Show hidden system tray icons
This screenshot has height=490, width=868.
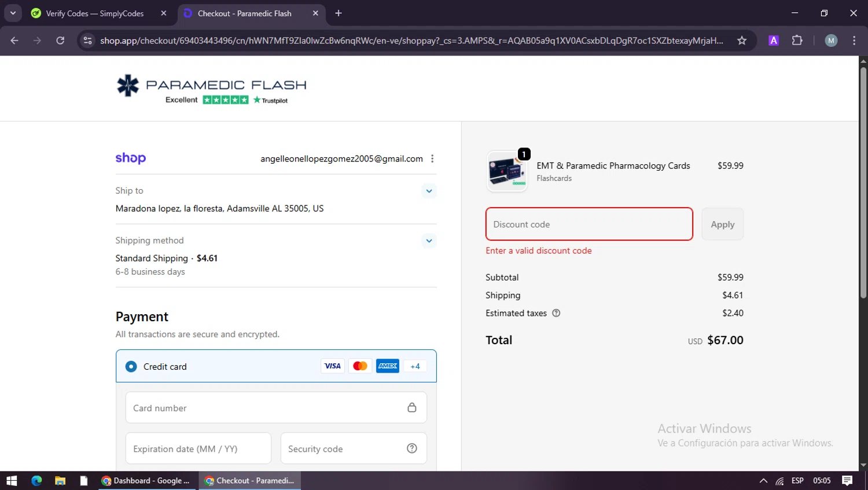coord(763,481)
